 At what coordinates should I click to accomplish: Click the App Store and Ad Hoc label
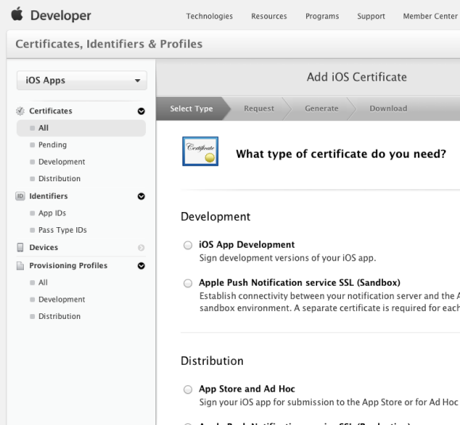tap(247, 389)
